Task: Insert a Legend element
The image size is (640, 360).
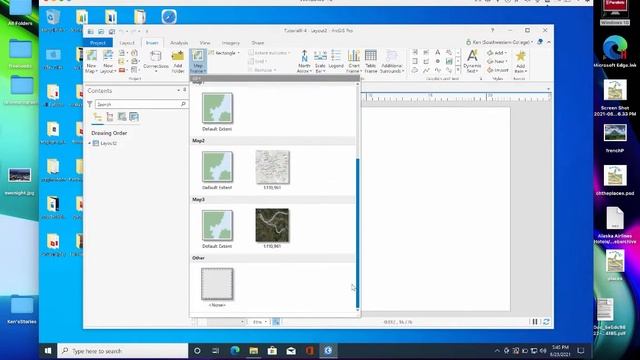Action: pyautogui.click(x=336, y=60)
